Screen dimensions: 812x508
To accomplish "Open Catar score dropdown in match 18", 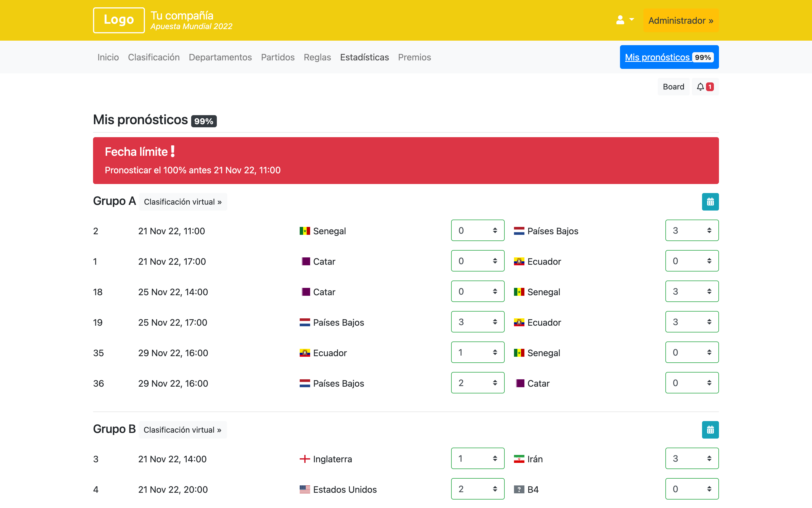I will (x=477, y=291).
